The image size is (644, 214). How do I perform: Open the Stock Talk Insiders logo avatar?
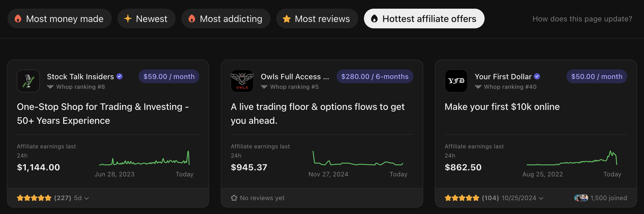[28, 81]
